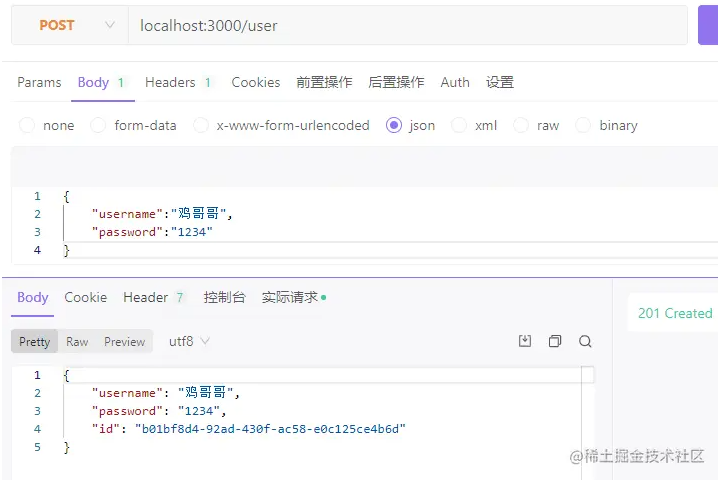The image size is (718, 482).
Task: Switch response view to Preview
Action: point(125,341)
